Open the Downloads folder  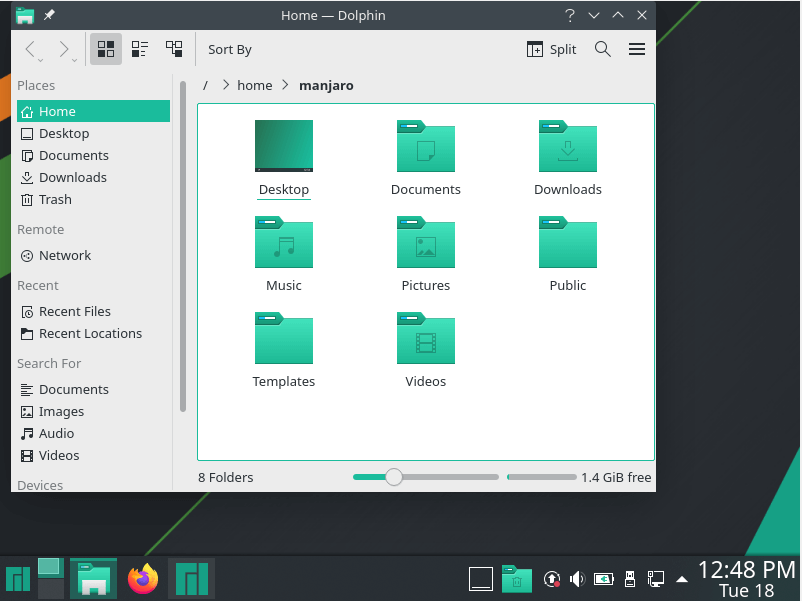point(568,146)
